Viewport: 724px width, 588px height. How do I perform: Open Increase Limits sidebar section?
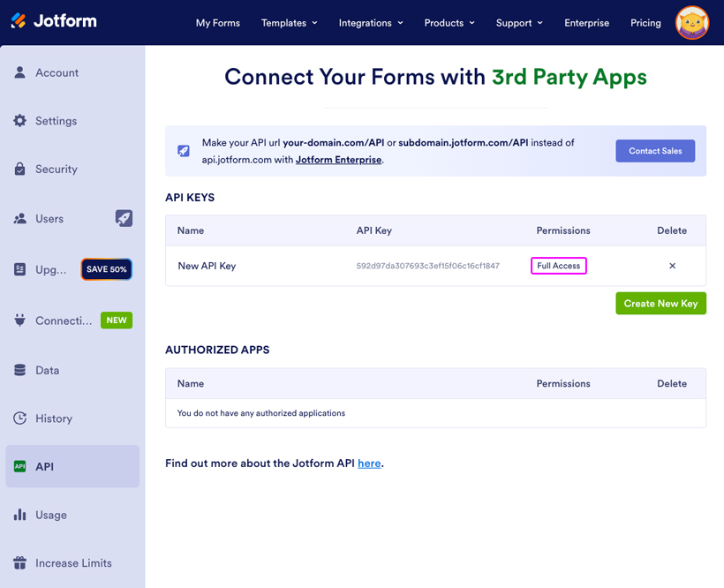(x=72, y=562)
